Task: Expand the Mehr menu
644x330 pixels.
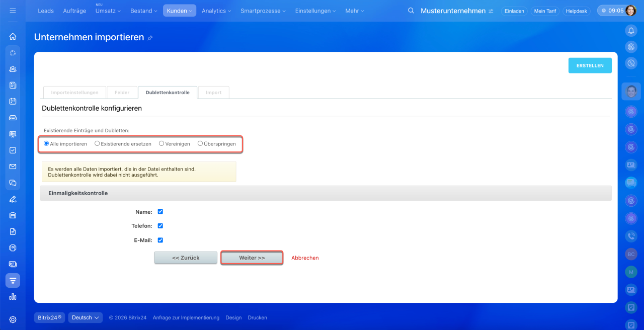Action: tap(354, 11)
